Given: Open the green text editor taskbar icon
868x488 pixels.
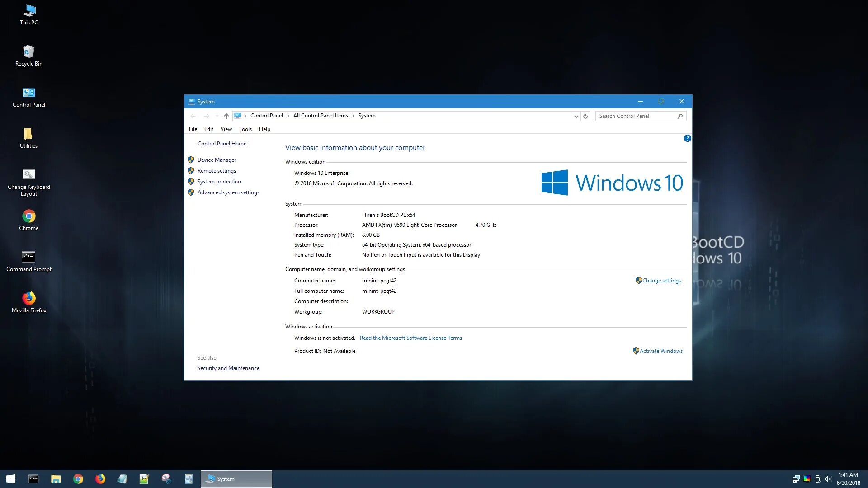Looking at the screenshot, I should pos(144,479).
